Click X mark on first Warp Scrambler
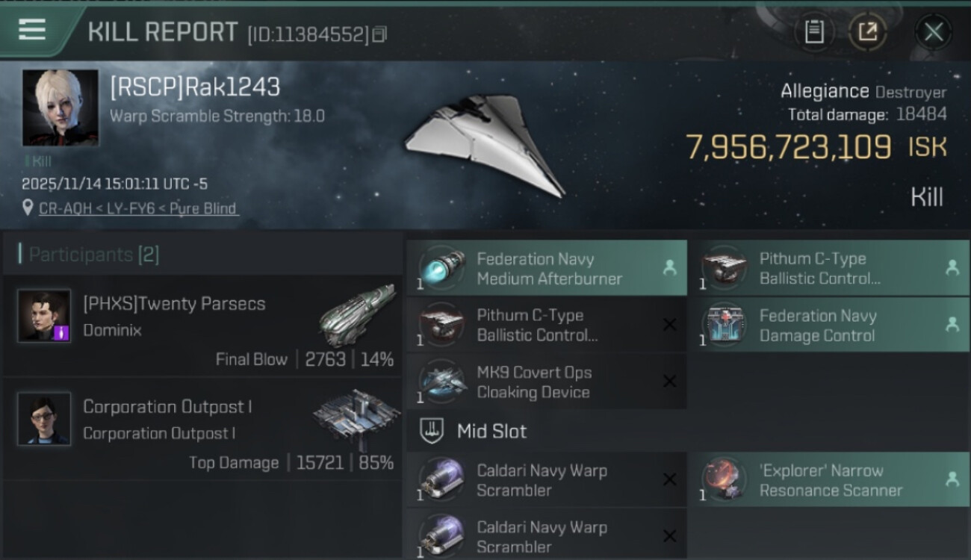The height and width of the screenshot is (560, 971). click(x=669, y=479)
